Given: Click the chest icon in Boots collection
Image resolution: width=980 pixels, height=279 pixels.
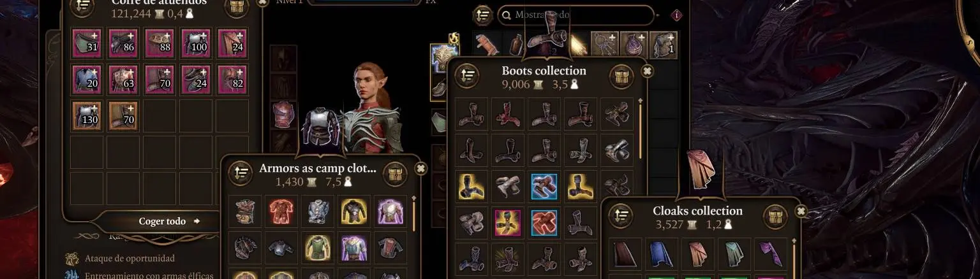Looking at the screenshot, I should 621,76.
